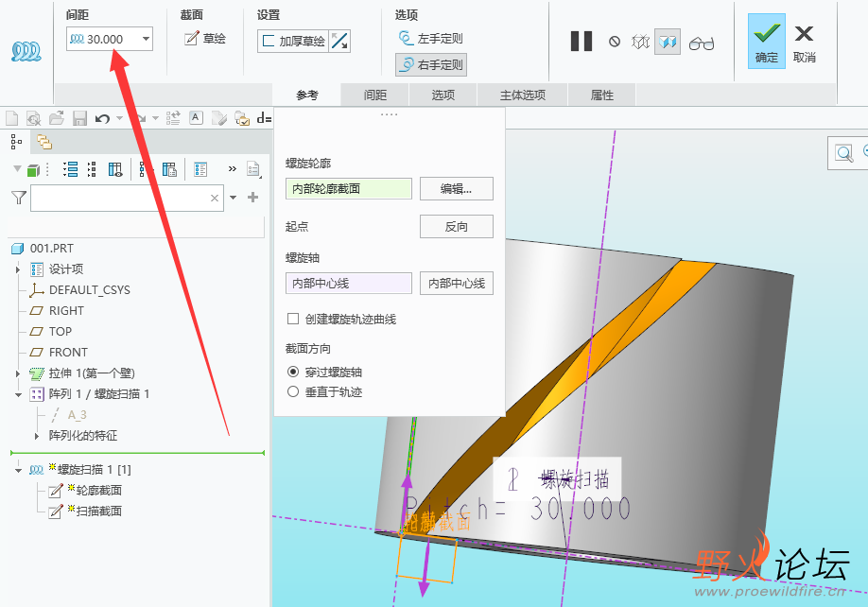Create a new file from quick access toolbar

(x=11, y=118)
